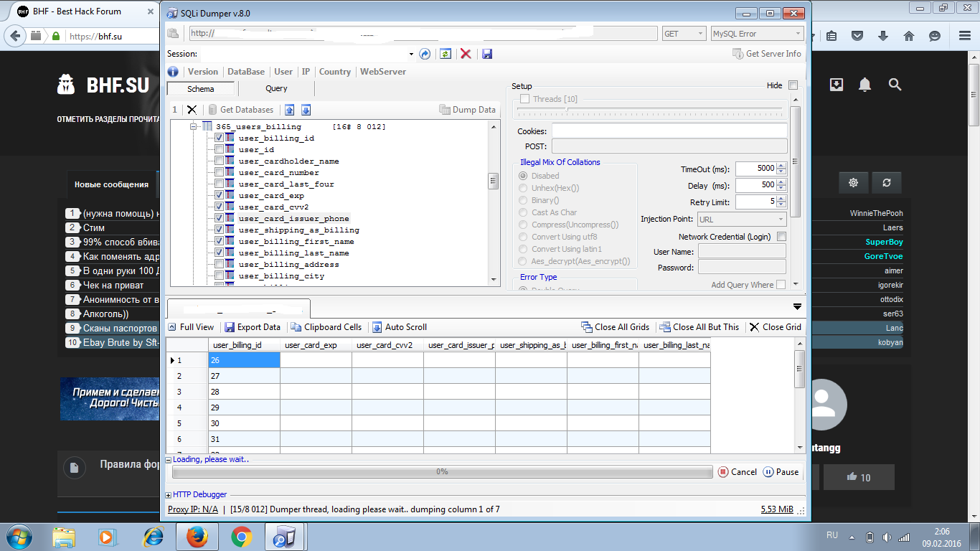Pause the running dumper thread
Viewport: 980px width, 551px height.
781,472
